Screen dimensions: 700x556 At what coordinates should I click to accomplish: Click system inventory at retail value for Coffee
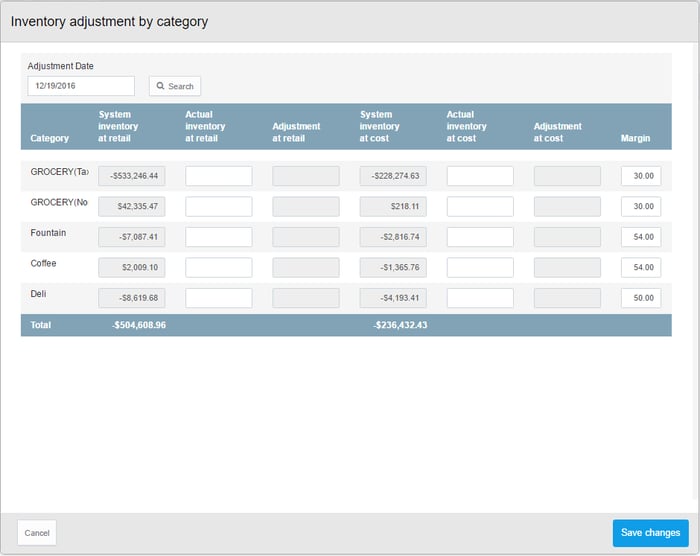coord(132,268)
